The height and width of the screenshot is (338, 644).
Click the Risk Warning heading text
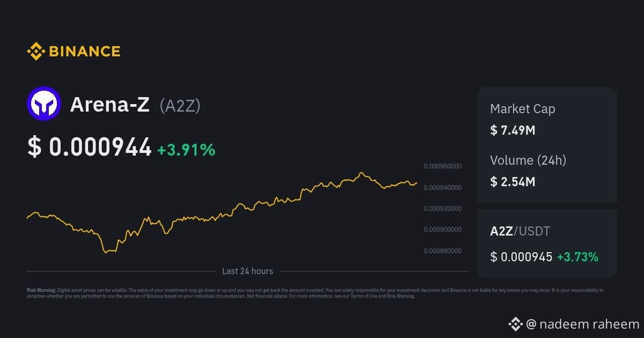41,290
